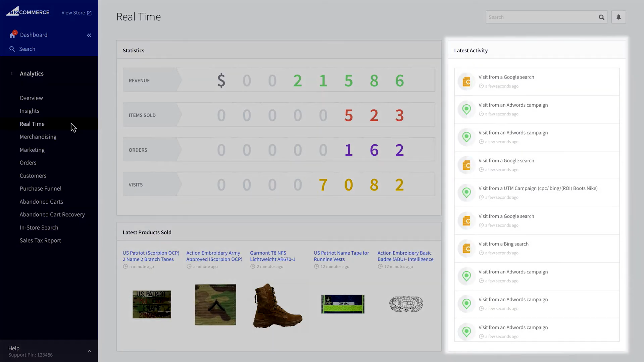The image size is (644, 362).
Task: Open the Dashboard menu item
Action: tap(34, 35)
